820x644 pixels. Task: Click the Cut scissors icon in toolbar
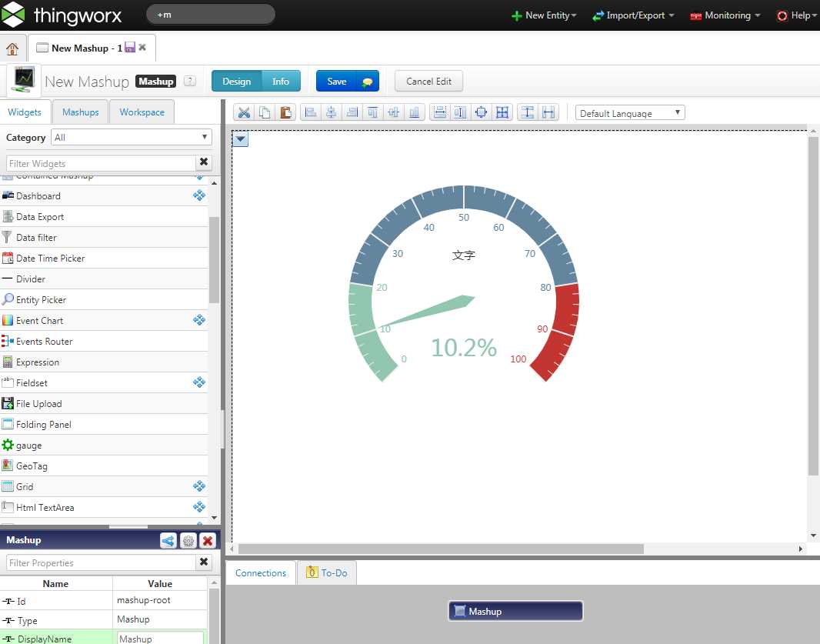click(244, 112)
